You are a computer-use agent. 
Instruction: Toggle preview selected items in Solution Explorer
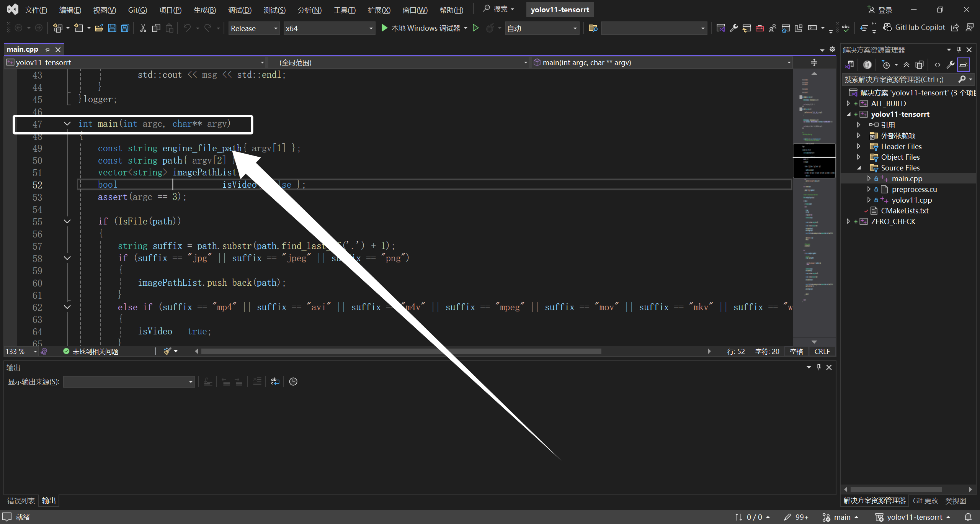point(963,65)
